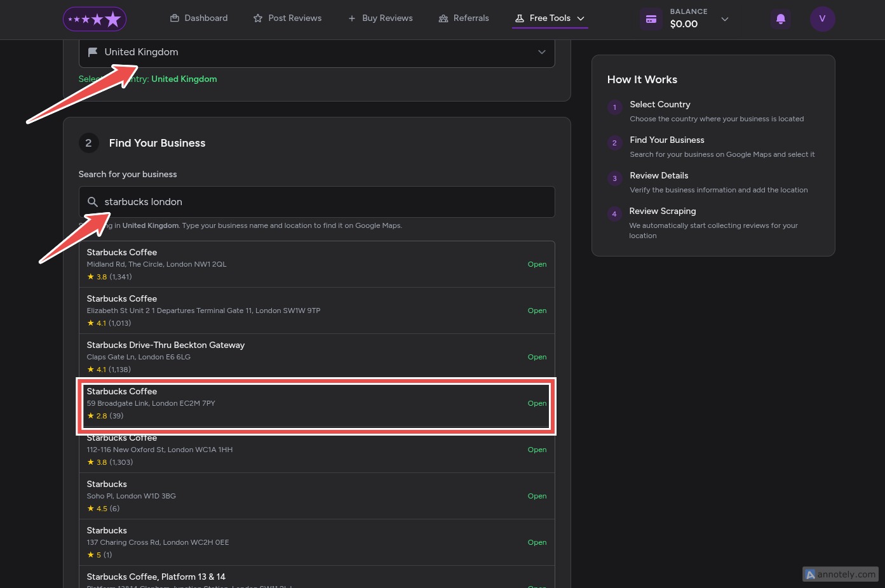
Task: Go to Post Reviews tab
Action: tap(287, 18)
